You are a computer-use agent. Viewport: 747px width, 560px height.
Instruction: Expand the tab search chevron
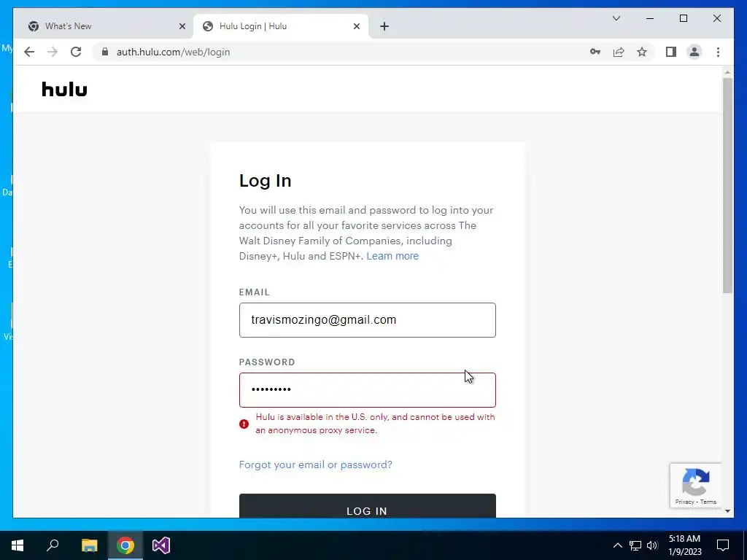(x=616, y=18)
